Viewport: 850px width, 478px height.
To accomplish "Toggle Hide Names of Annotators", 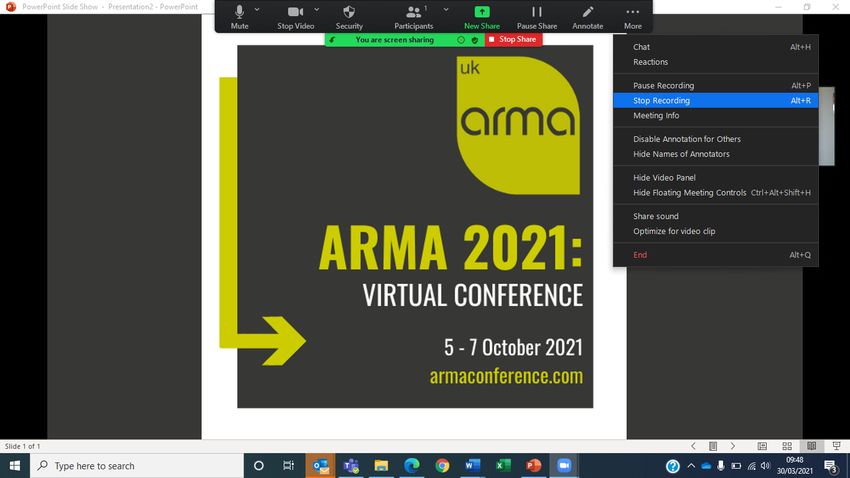I will (x=716, y=154).
